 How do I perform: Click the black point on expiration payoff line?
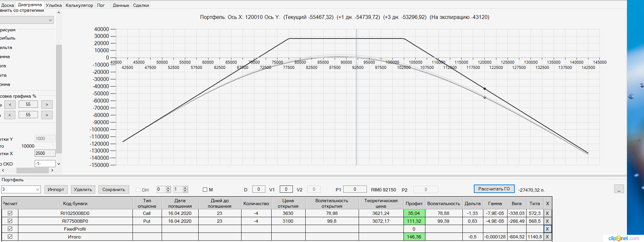[x=485, y=89]
